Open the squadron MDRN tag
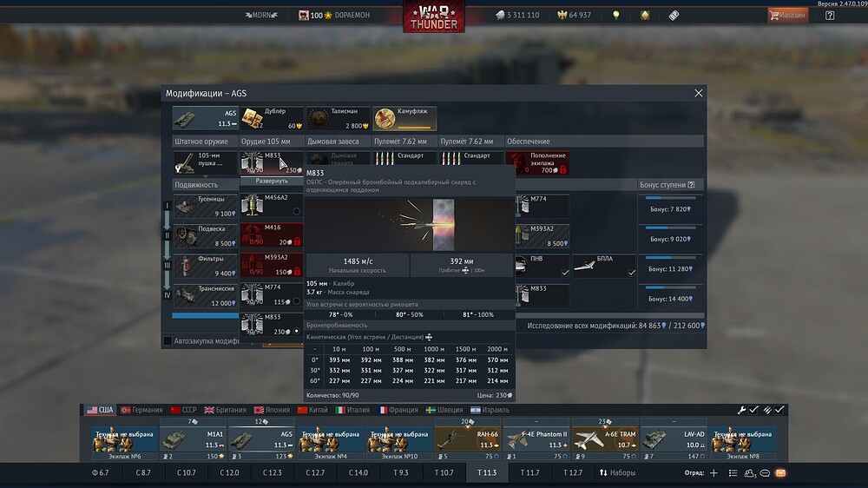This screenshot has height=488, width=868. (261, 15)
